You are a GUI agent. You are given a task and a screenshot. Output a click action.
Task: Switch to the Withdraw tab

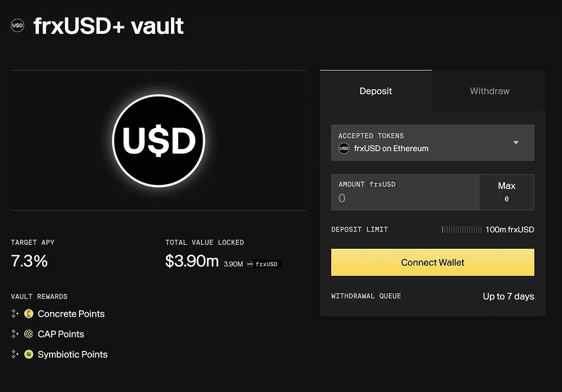point(489,91)
